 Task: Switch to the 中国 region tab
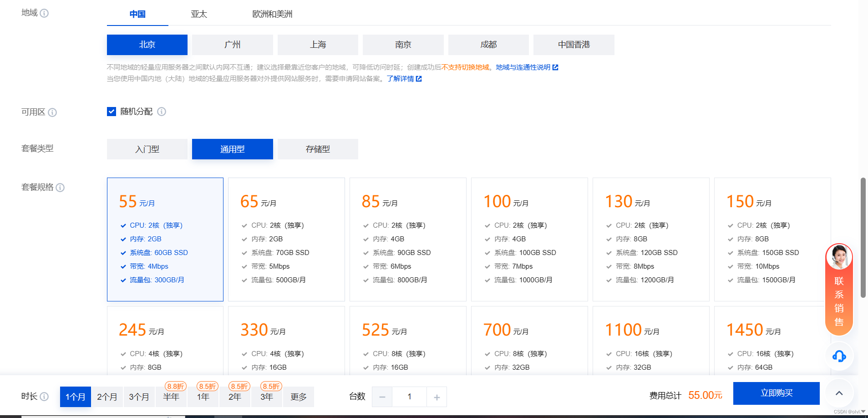point(137,14)
